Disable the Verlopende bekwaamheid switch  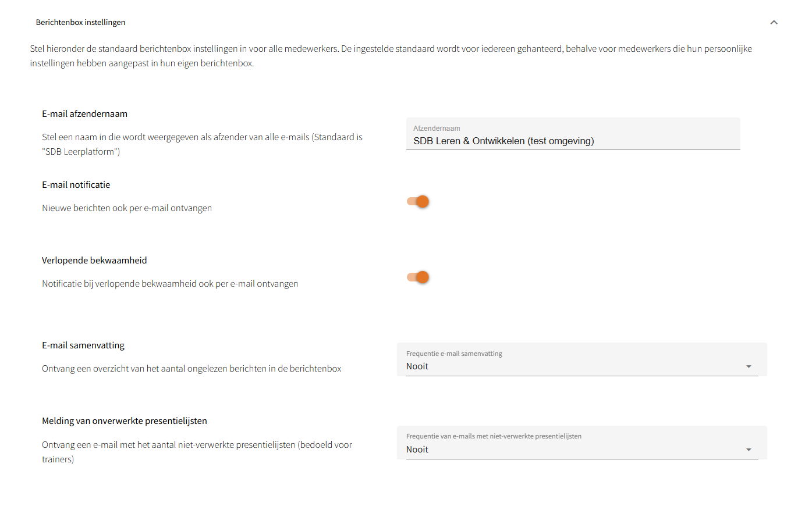coord(418,277)
